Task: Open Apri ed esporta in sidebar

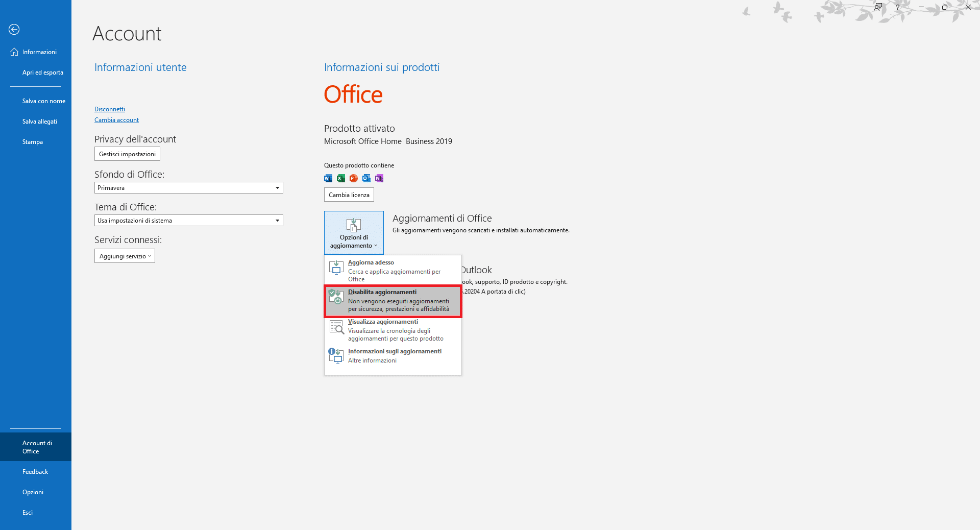Action: coord(36,73)
